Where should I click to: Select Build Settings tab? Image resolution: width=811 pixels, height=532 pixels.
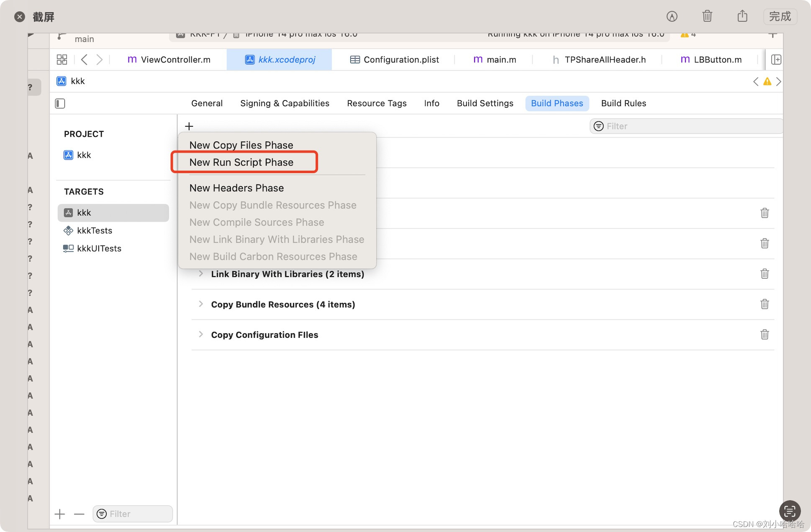[x=485, y=103]
